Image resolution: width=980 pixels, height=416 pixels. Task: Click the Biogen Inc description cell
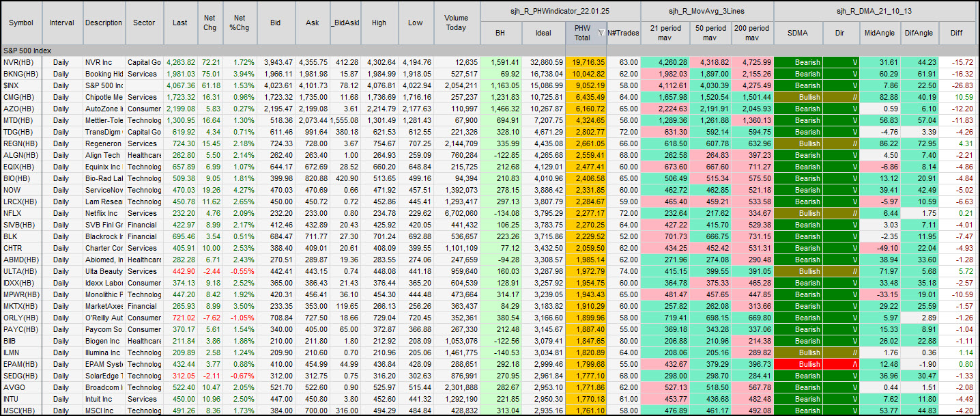(104, 341)
